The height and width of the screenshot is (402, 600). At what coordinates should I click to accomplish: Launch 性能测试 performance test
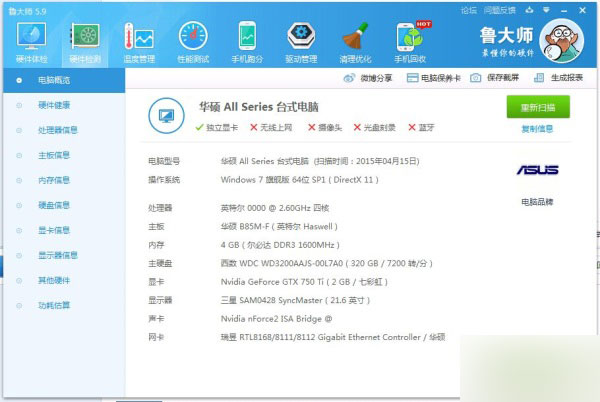pos(193,42)
